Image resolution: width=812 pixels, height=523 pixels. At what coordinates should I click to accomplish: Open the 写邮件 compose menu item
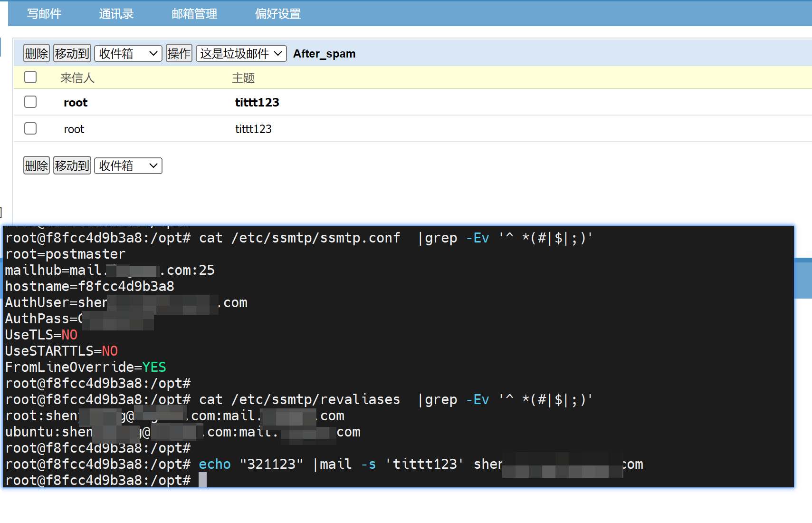coord(44,14)
